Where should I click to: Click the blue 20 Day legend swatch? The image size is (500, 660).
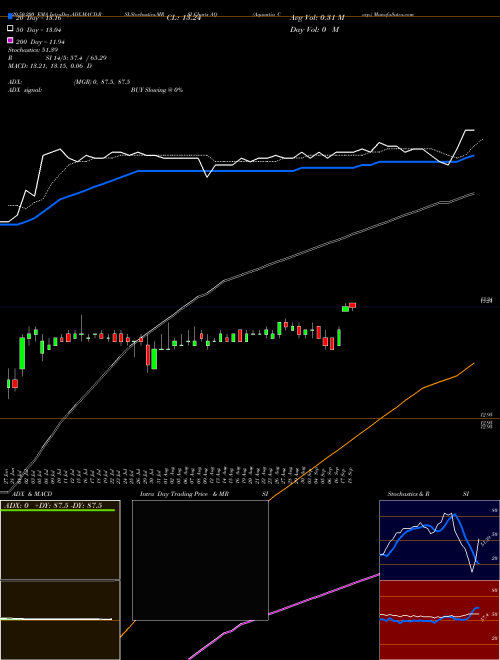[x=10, y=17]
